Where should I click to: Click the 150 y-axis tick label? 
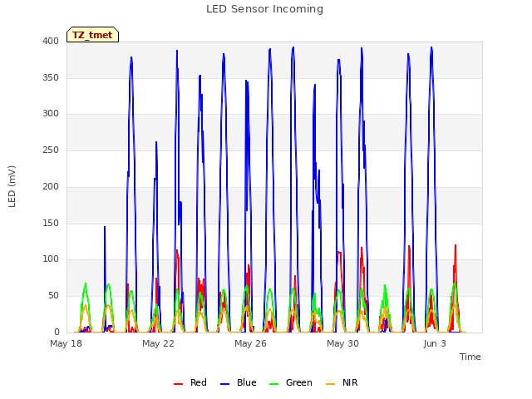point(51,224)
